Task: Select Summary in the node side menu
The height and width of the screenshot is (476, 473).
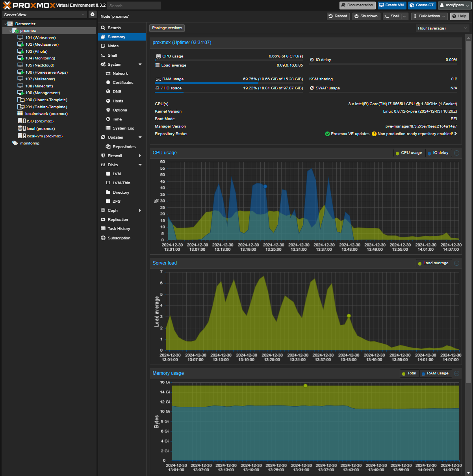Action: pyautogui.click(x=122, y=37)
